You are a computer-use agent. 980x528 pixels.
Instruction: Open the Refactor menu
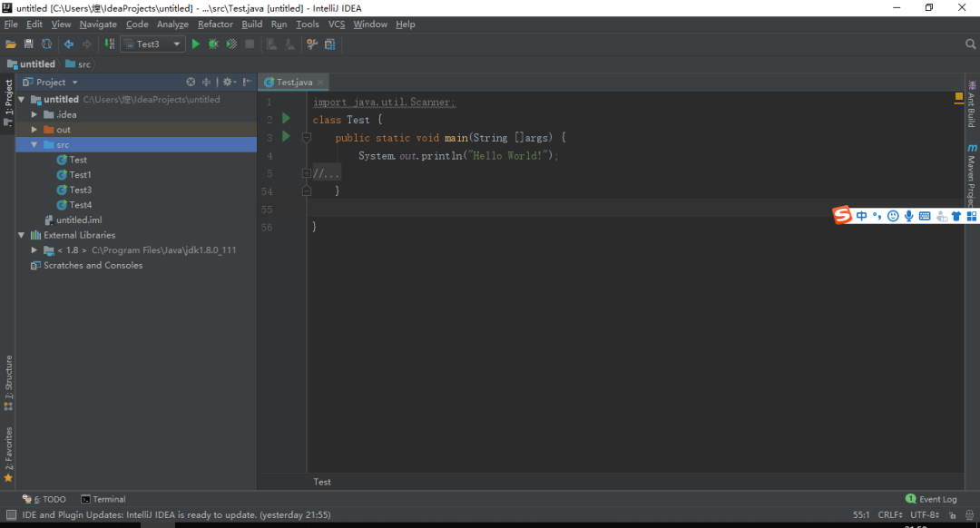coord(215,24)
